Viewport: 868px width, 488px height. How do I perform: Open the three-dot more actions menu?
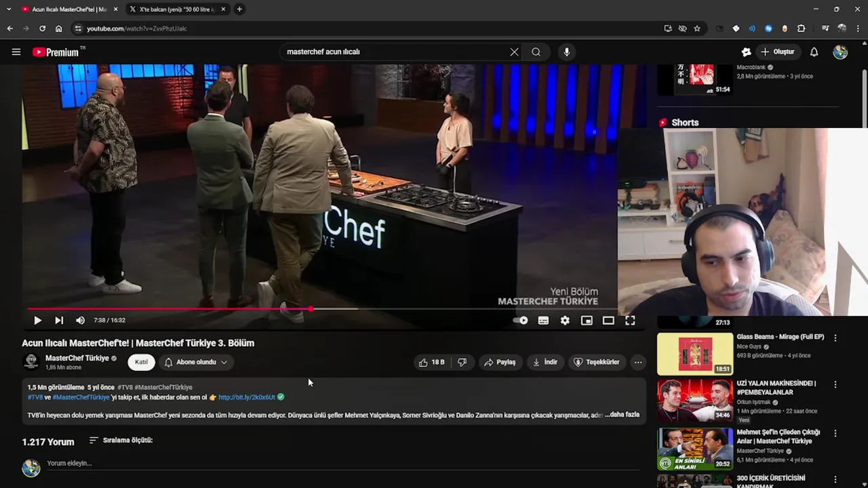coord(638,362)
